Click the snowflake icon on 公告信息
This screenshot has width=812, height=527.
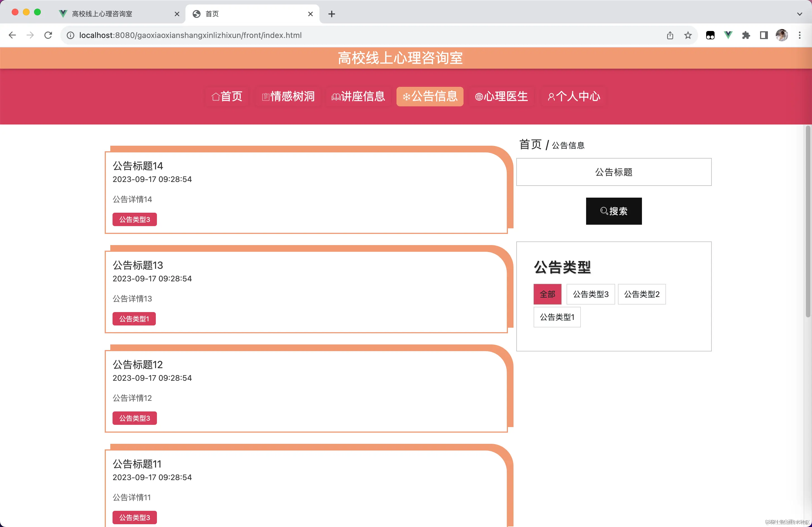tap(406, 97)
